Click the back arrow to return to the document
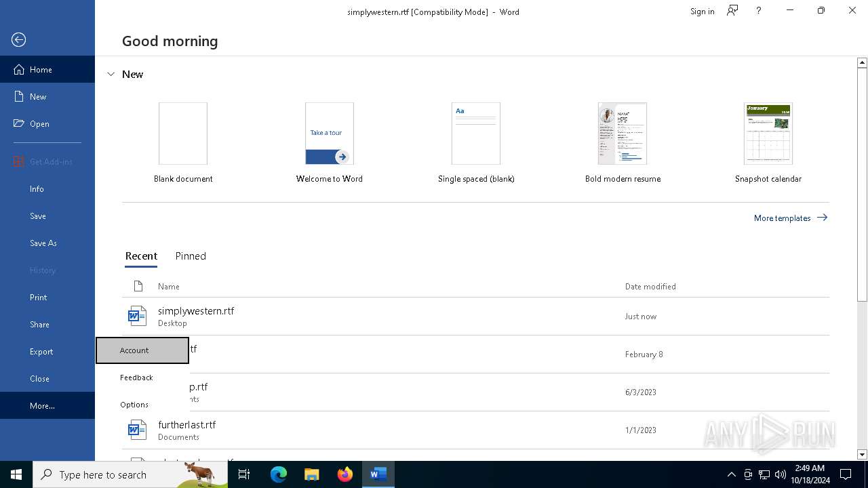 click(x=19, y=40)
